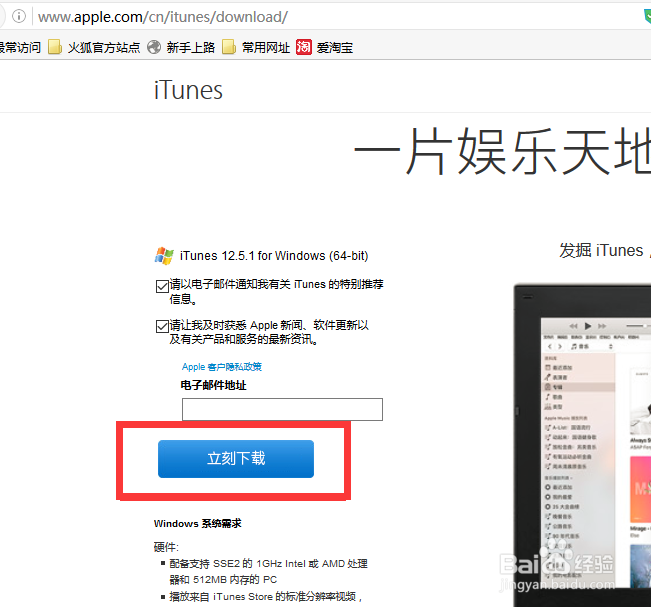Open the 爱淘宝 bookmark
651x607 pixels.
click(324, 47)
